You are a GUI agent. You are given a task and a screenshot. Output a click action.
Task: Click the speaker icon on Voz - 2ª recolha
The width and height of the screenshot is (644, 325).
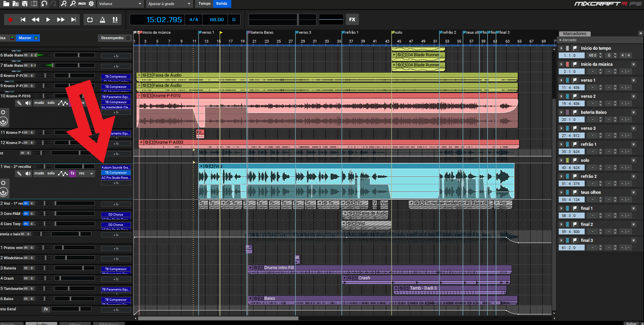[x=28, y=173]
